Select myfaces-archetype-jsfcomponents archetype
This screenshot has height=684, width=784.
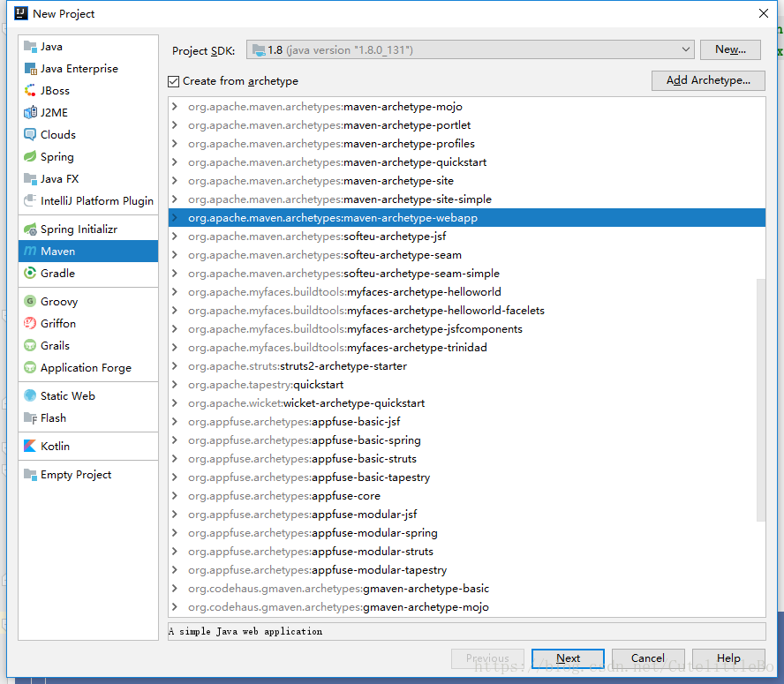pyautogui.click(x=466, y=328)
